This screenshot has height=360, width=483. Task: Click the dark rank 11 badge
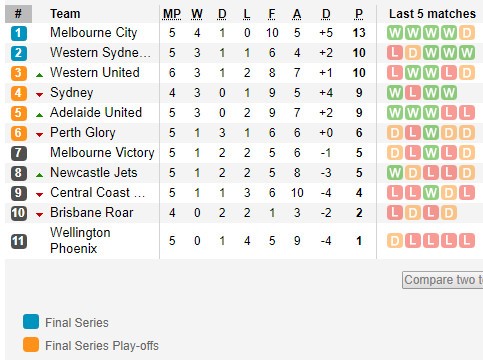point(18,241)
